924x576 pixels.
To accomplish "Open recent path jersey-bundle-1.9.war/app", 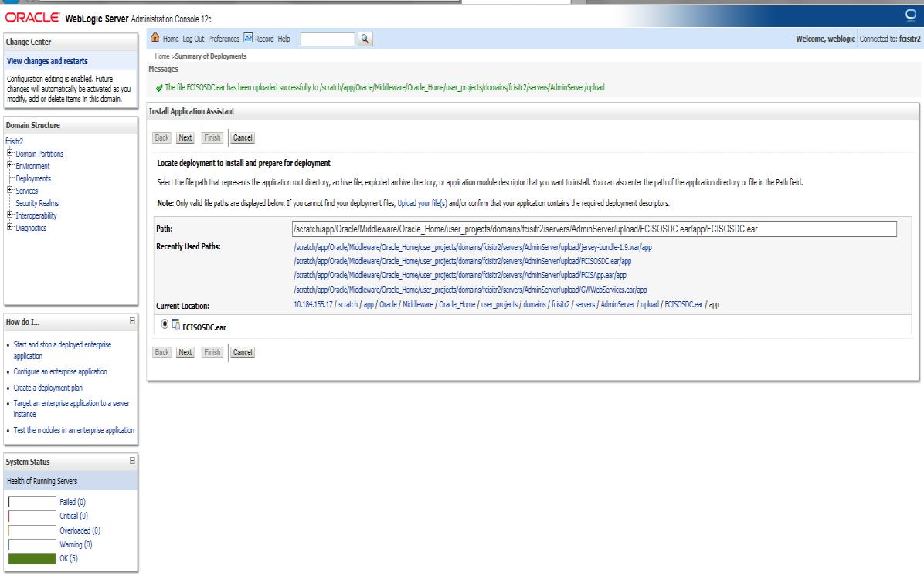I will tap(473, 247).
